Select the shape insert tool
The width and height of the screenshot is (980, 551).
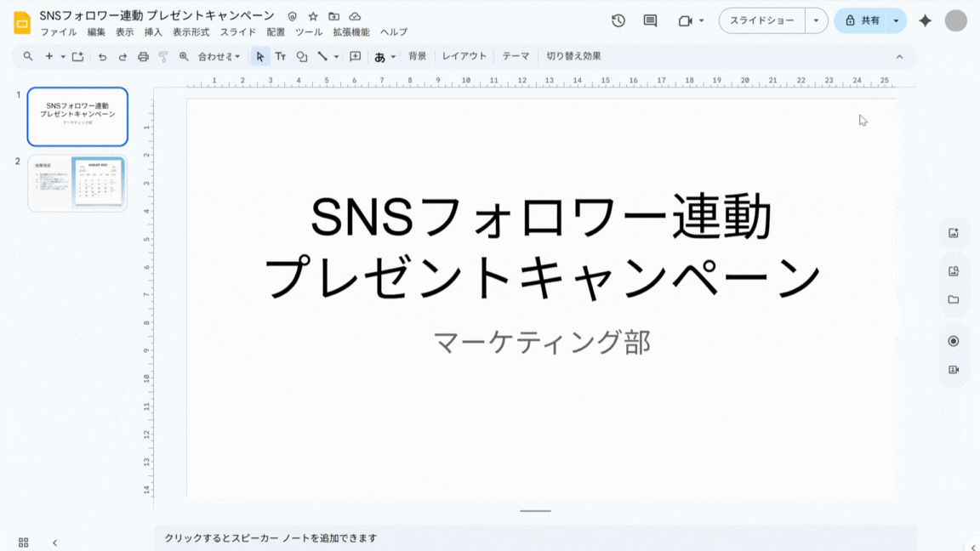coord(302,56)
